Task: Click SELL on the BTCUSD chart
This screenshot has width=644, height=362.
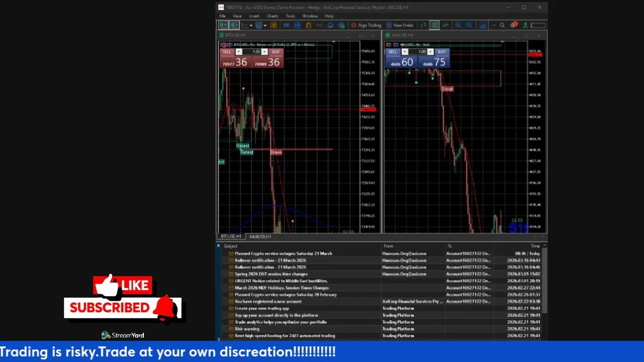Action: point(227,52)
